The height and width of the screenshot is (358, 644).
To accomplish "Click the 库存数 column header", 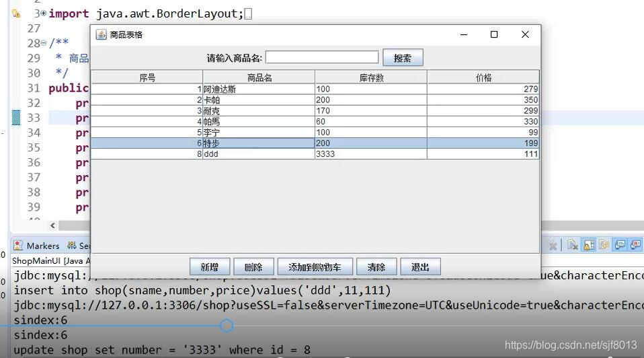I will (371, 77).
